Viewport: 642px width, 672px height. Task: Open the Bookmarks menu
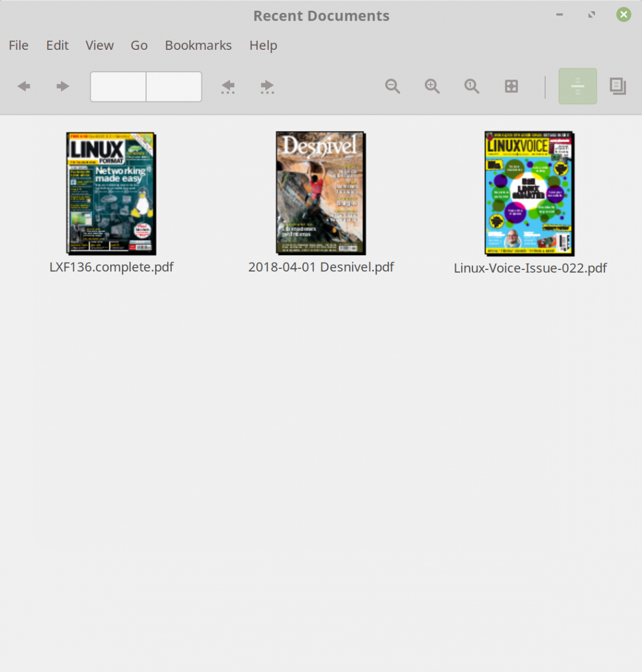point(198,45)
